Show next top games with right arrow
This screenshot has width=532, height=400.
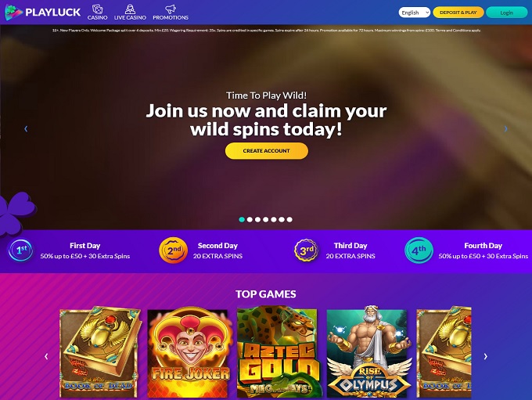click(486, 356)
